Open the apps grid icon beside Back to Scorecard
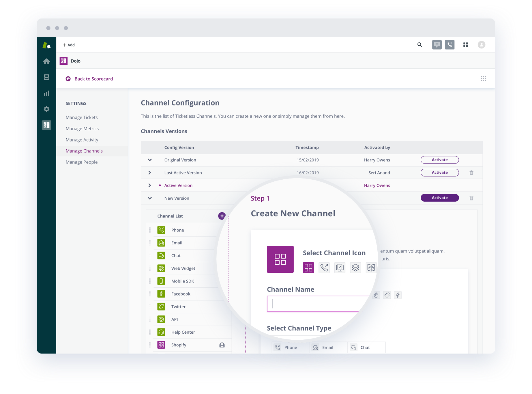This screenshot has height=394, width=532. click(483, 79)
